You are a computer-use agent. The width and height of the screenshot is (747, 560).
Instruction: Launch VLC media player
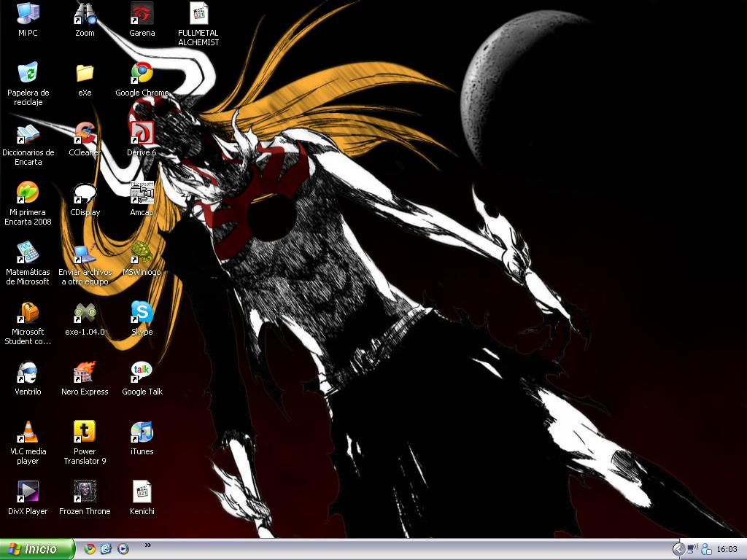click(28, 432)
